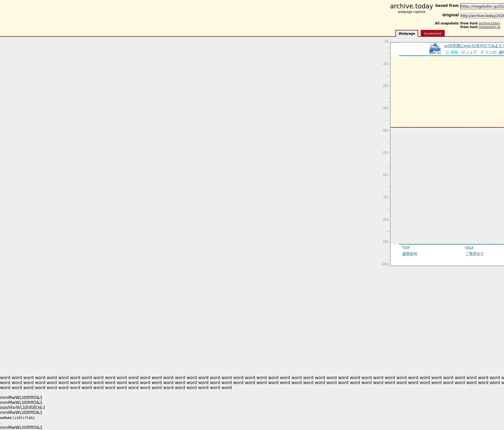Click the archive.today site title
The image size is (504, 430).
click(411, 6)
